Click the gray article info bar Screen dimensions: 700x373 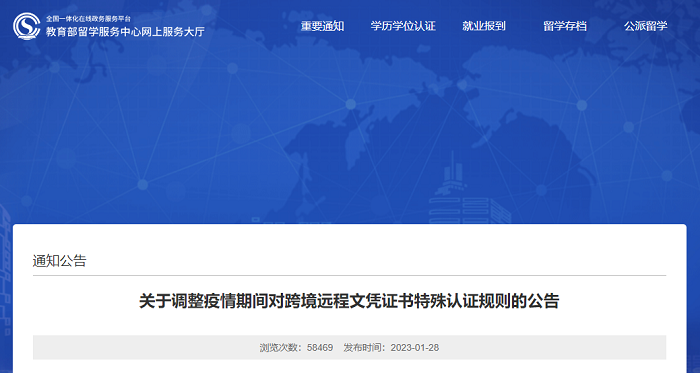point(349,348)
